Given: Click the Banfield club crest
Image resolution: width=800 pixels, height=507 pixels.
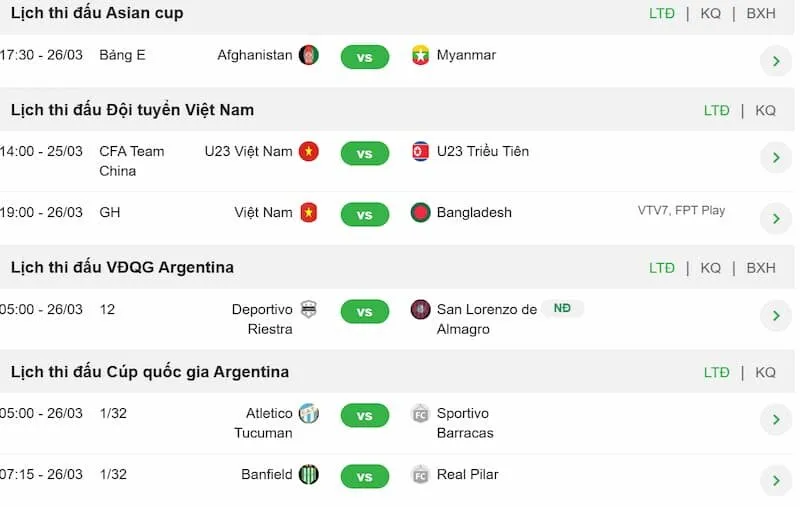Looking at the screenshot, I should tap(309, 475).
